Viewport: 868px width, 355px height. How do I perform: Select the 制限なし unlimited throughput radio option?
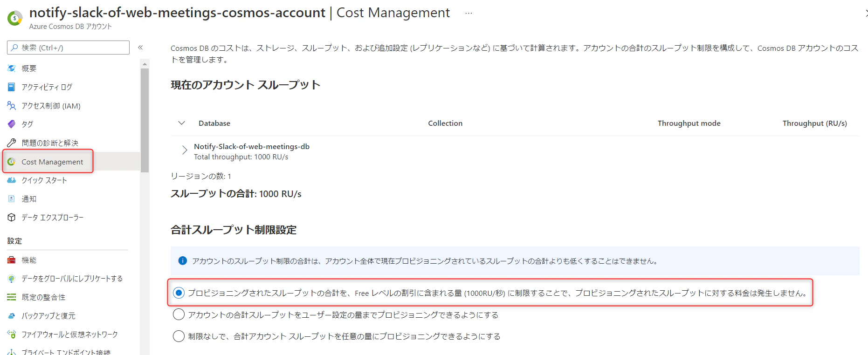point(179,336)
